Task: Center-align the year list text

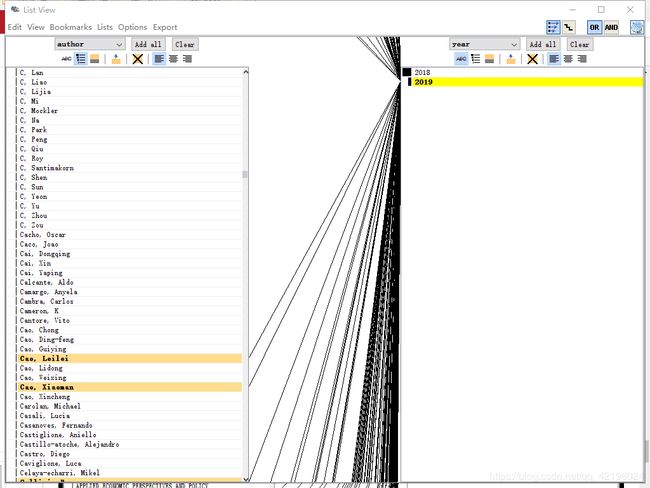Action: click(568, 59)
